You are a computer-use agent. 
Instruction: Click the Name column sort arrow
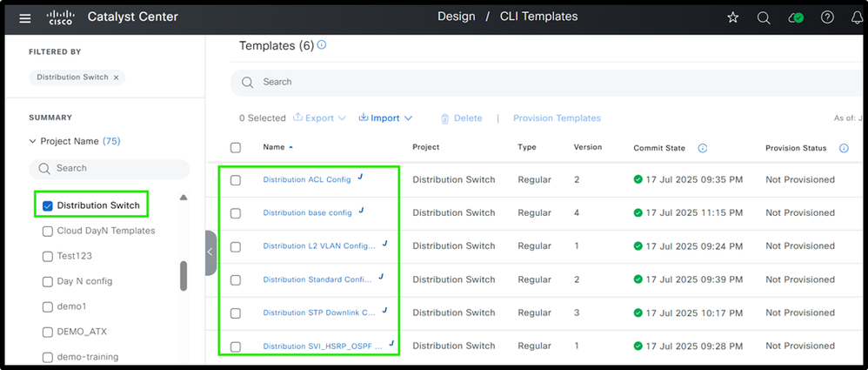[x=291, y=147]
